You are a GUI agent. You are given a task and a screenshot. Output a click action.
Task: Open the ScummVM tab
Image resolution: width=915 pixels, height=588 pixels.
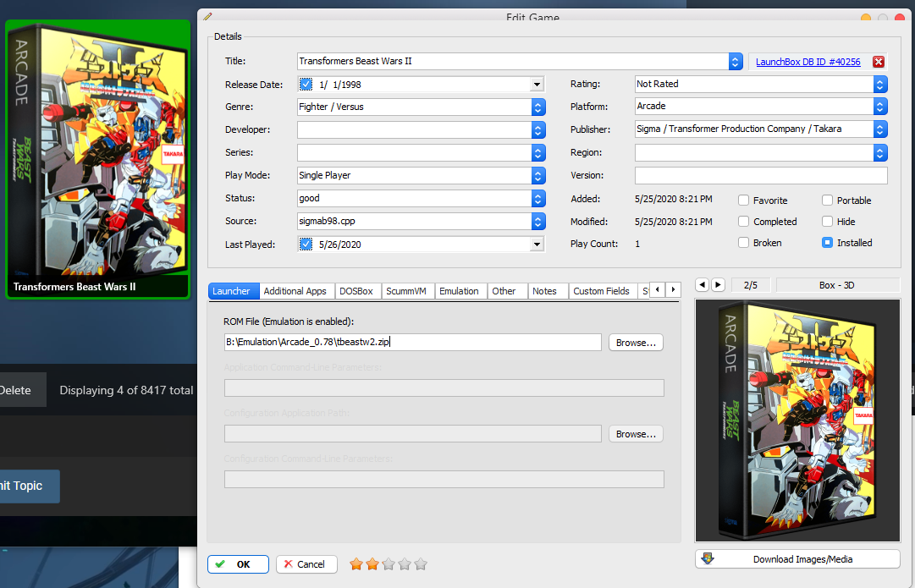click(408, 290)
